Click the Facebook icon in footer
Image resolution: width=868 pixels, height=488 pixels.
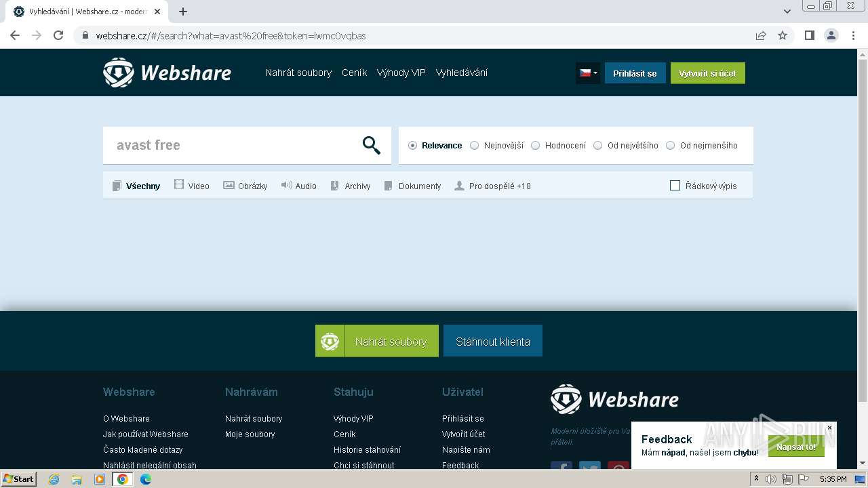coord(561,465)
